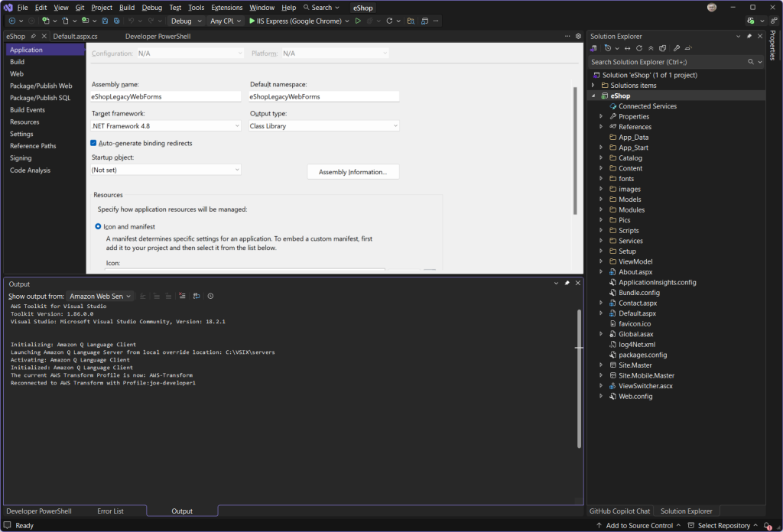Open the Debug menu

[x=151, y=7]
